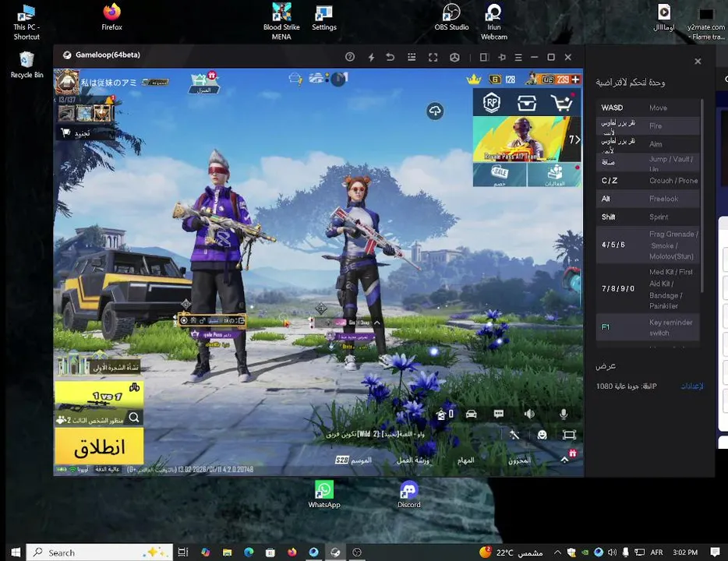This screenshot has height=561, width=728.
Task: Open Firefox desktop shortcut
Action: 112,17
